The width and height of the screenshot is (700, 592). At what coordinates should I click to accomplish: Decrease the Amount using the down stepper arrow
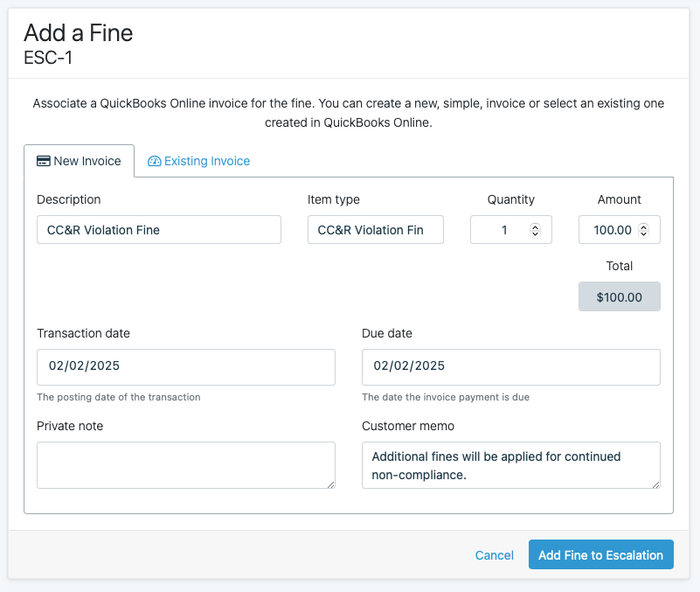coord(643,233)
